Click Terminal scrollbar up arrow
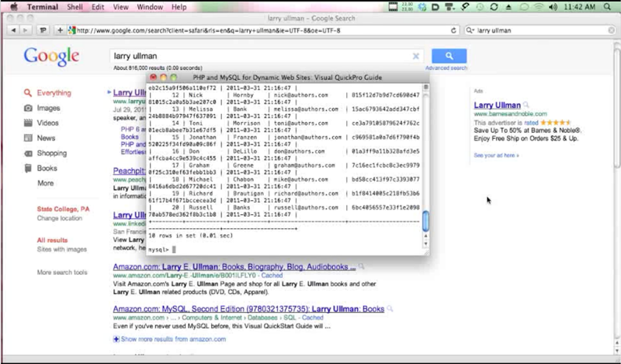621x364 pixels. 425,235
